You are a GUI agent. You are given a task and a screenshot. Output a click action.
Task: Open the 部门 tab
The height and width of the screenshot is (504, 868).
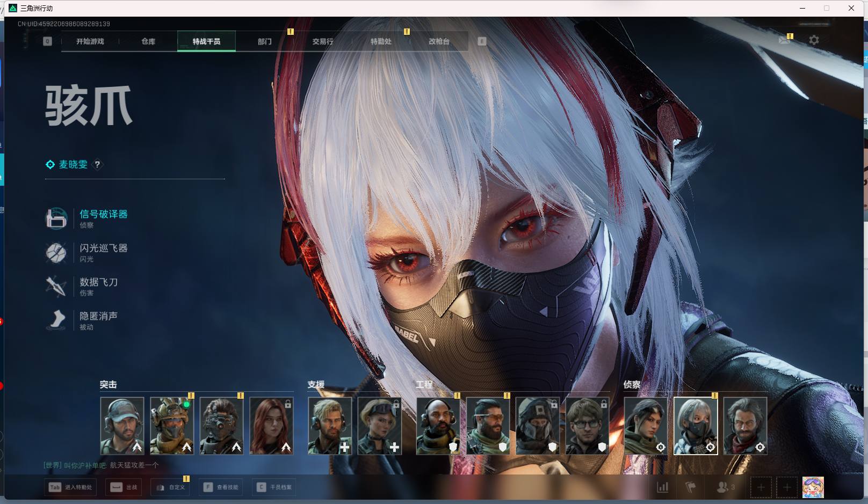click(x=264, y=41)
